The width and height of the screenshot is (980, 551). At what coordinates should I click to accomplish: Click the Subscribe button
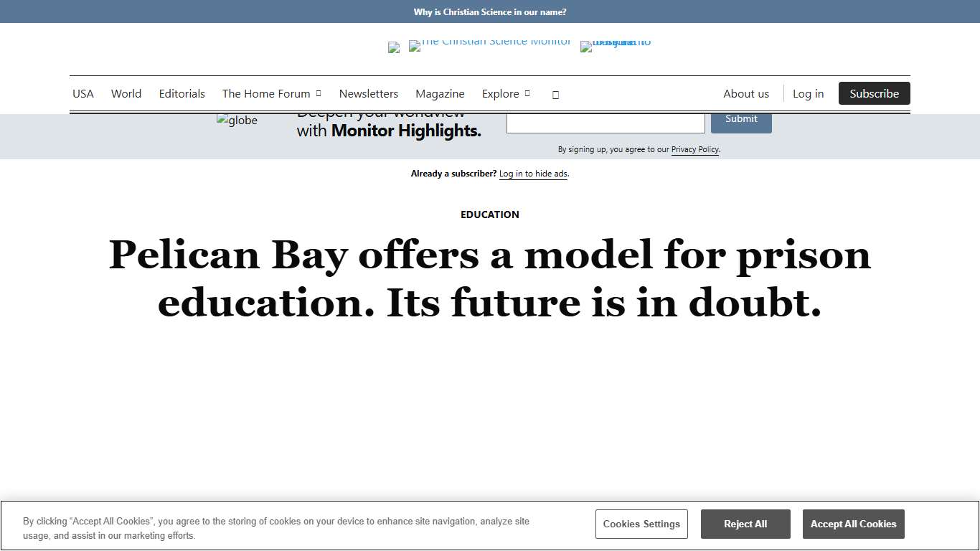(x=874, y=93)
